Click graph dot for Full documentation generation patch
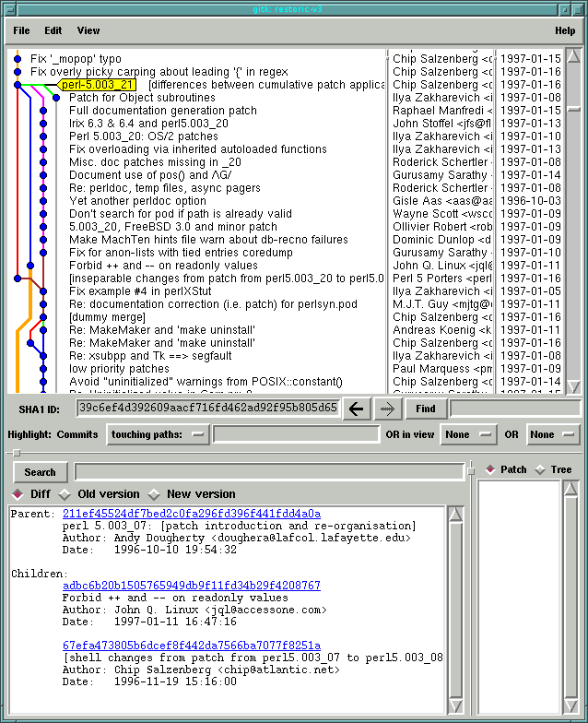 click(43, 111)
